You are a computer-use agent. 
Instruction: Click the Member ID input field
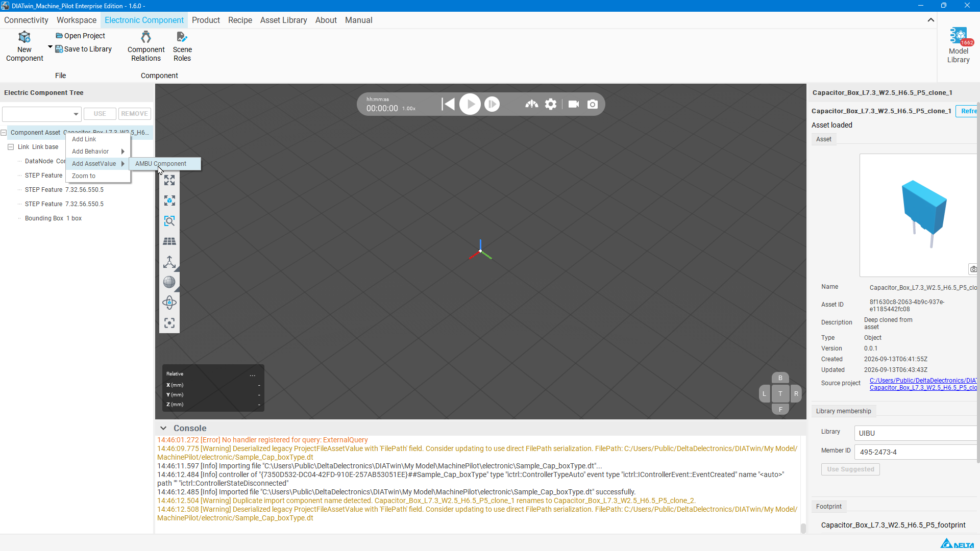point(916,452)
